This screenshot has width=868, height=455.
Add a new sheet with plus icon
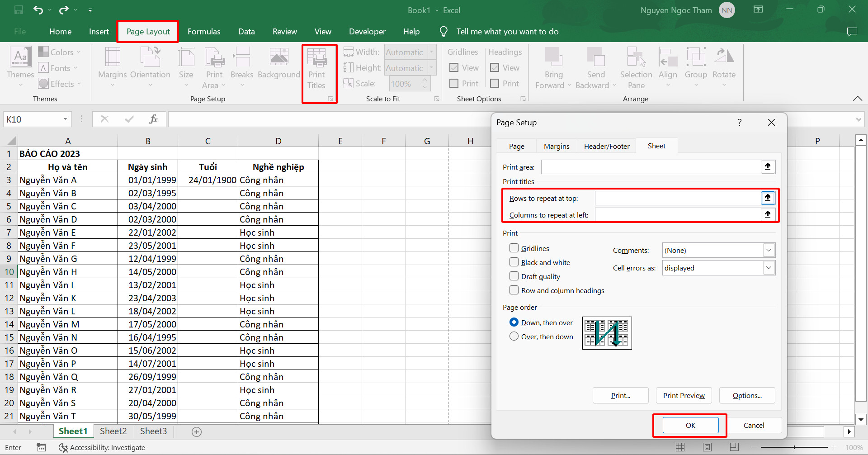196,432
